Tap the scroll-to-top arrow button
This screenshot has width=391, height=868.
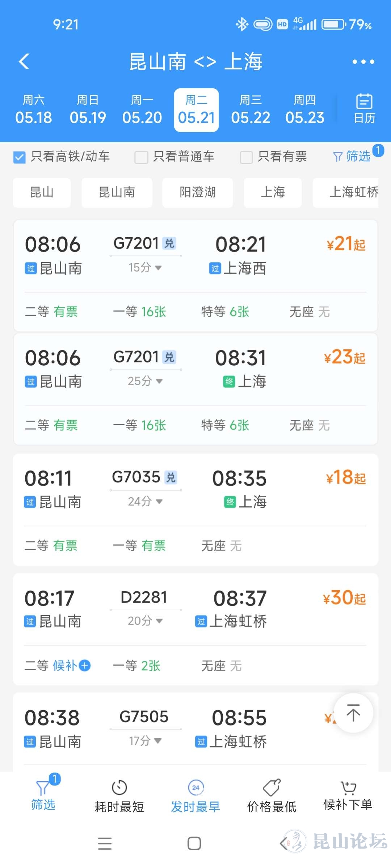[353, 713]
